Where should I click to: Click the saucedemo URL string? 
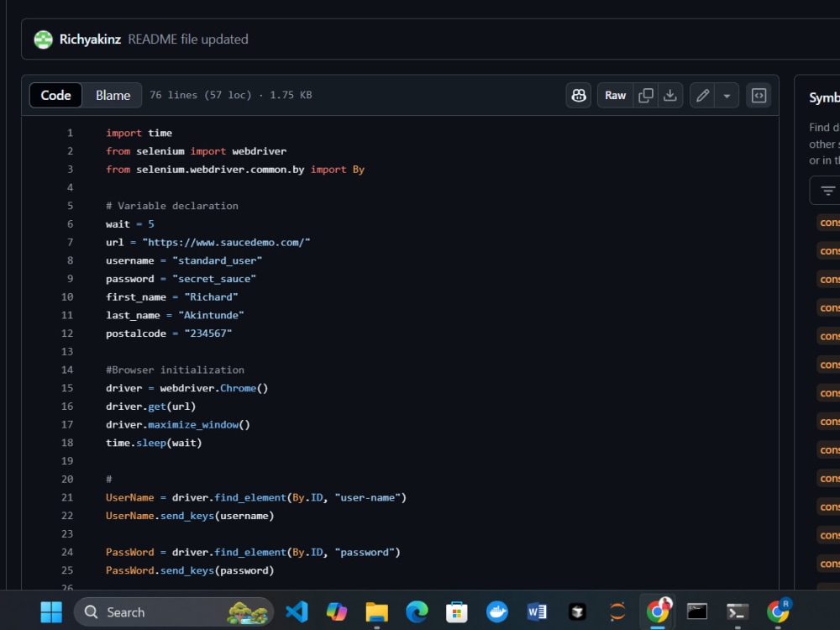tap(226, 242)
